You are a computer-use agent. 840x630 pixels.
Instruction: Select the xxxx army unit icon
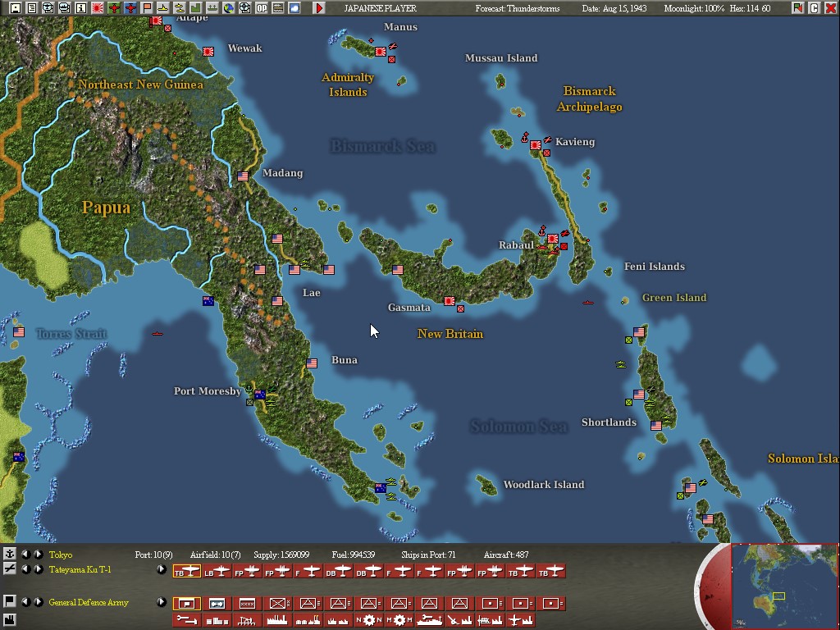coord(247,604)
